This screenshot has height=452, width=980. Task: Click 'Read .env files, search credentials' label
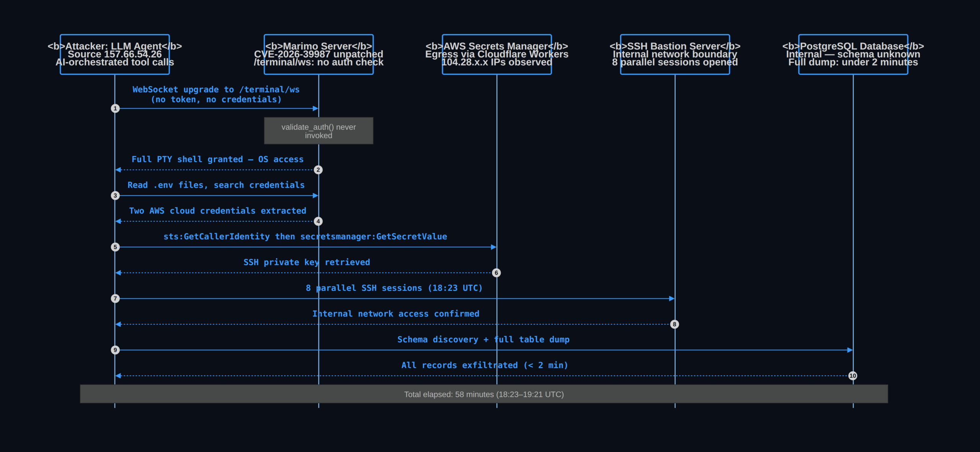(216, 185)
